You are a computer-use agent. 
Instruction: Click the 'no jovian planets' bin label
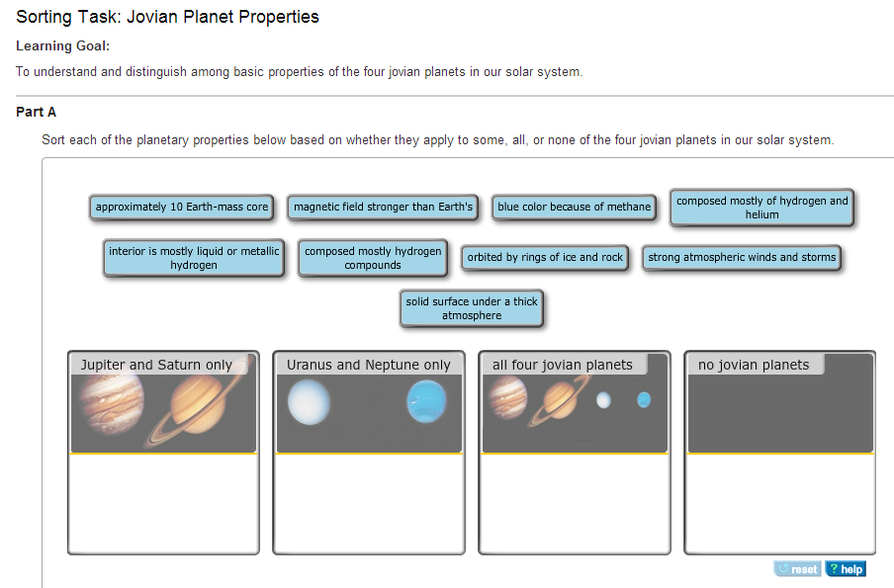click(754, 365)
